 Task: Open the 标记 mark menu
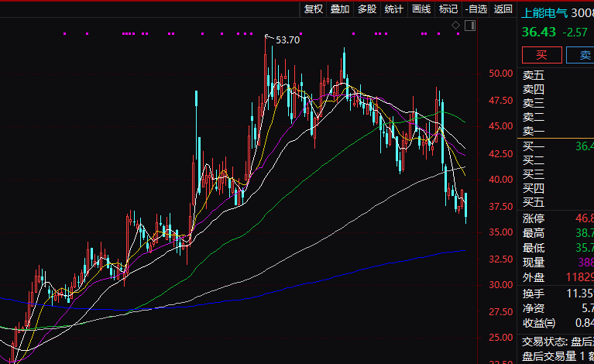[x=448, y=9]
